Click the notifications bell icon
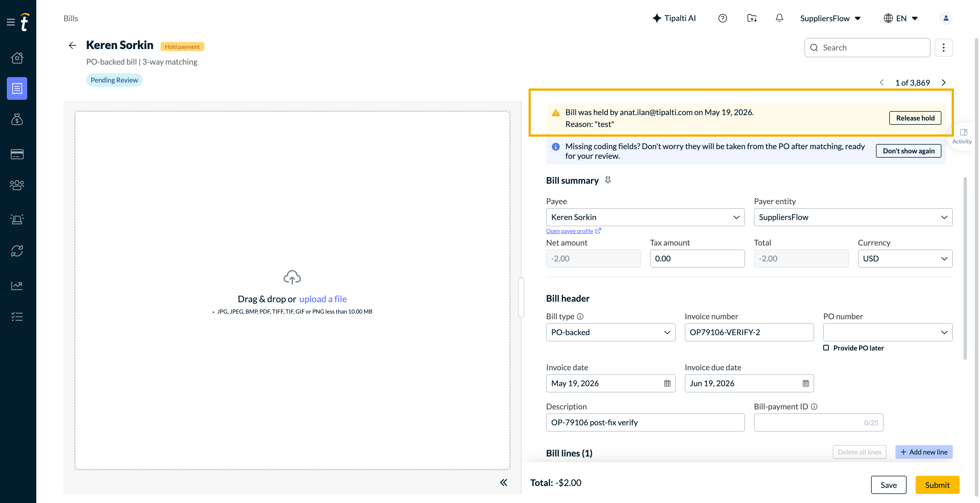 point(779,18)
